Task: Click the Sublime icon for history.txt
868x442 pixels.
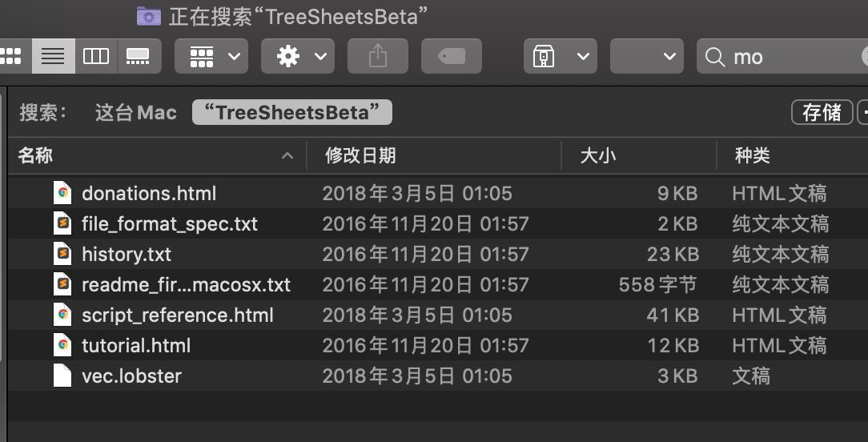Action: (x=62, y=254)
